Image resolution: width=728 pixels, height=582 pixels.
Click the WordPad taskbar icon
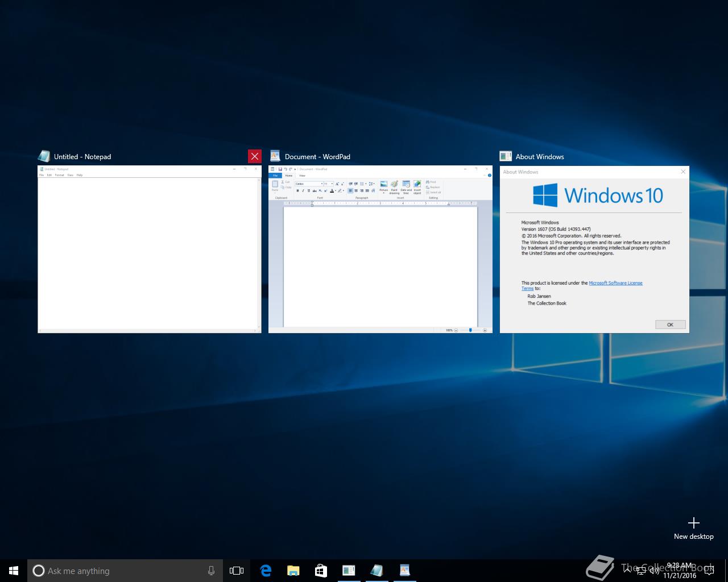404,571
